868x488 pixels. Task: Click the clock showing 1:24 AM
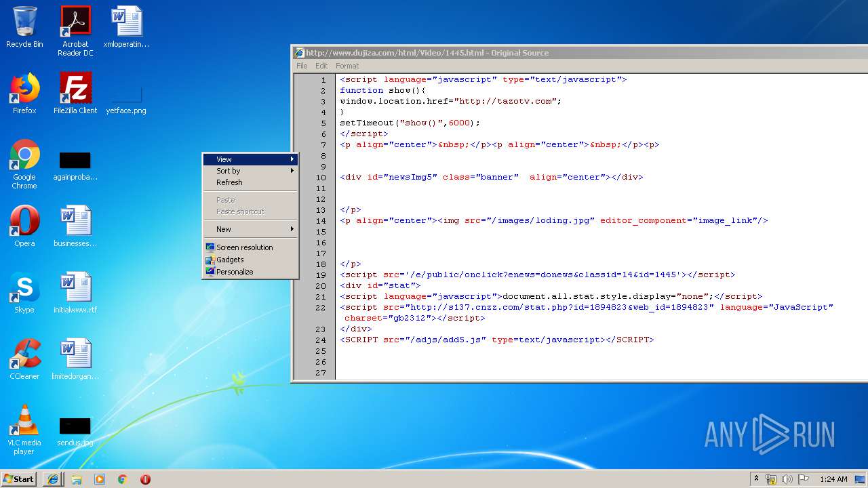(x=833, y=479)
